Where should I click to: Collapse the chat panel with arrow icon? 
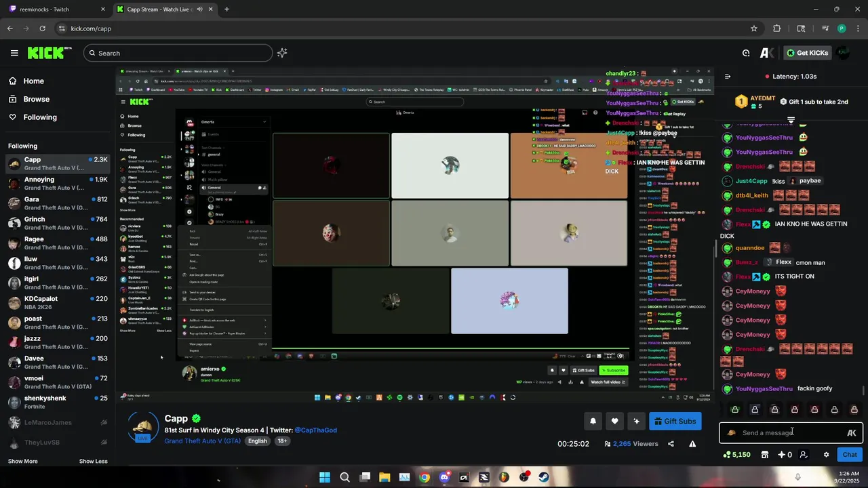pos(727,77)
